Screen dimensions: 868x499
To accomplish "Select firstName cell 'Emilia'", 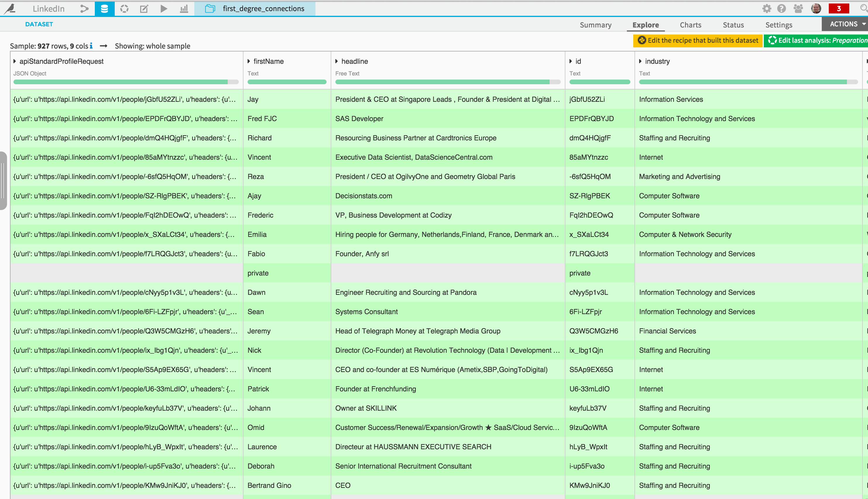I will [x=287, y=234].
